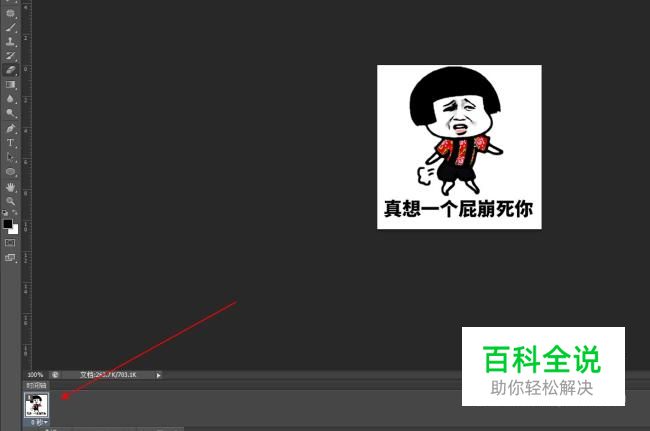Select the Eraser tool
The height and width of the screenshot is (431, 650).
(x=10, y=70)
